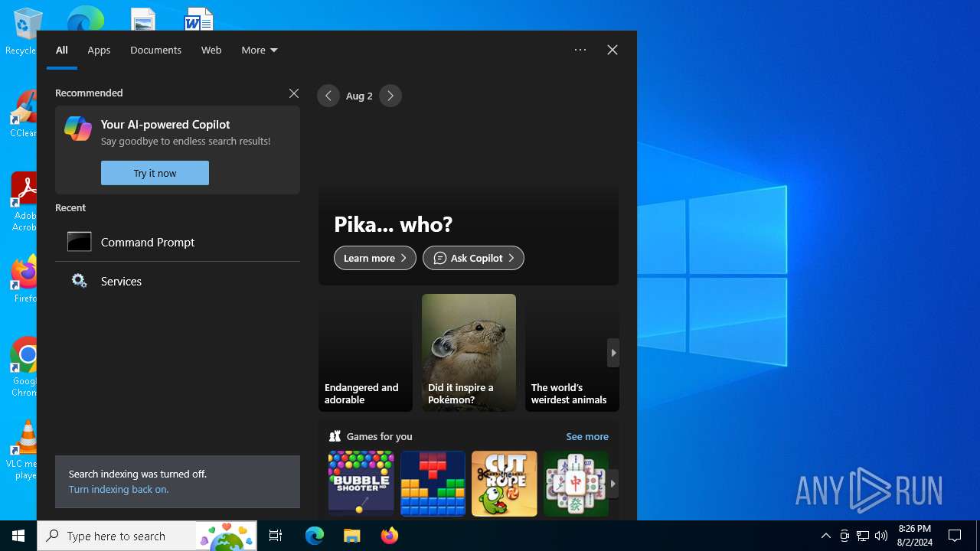Screen dimensions: 980x551
Task: Click Learn more about Pika
Action: (375, 258)
